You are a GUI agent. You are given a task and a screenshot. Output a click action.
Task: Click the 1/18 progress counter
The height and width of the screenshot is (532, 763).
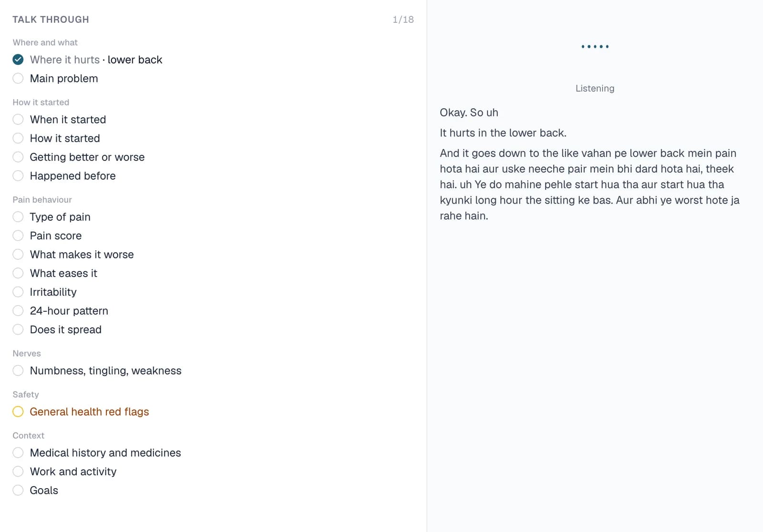tap(403, 20)
